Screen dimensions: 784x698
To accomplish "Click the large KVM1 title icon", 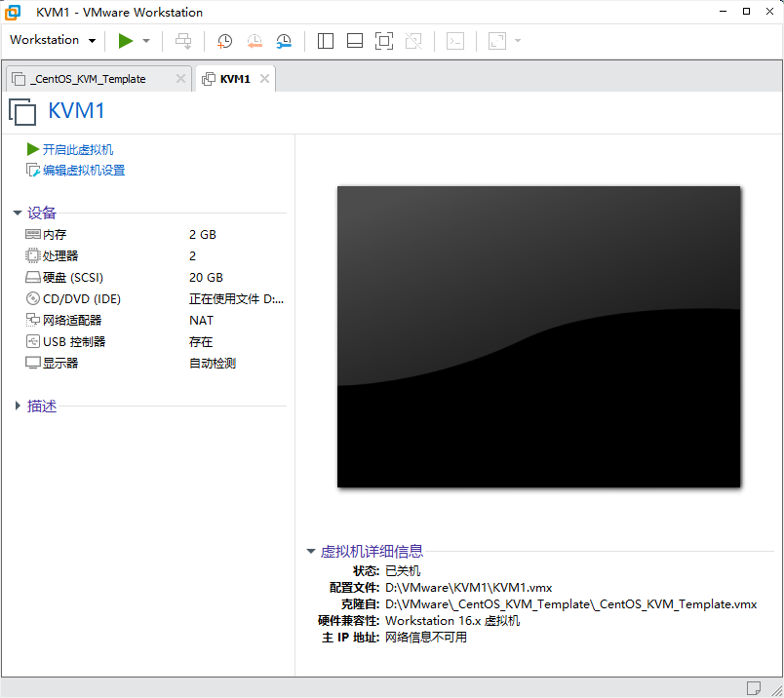I will pyautogui.click(x=22, y=111).
